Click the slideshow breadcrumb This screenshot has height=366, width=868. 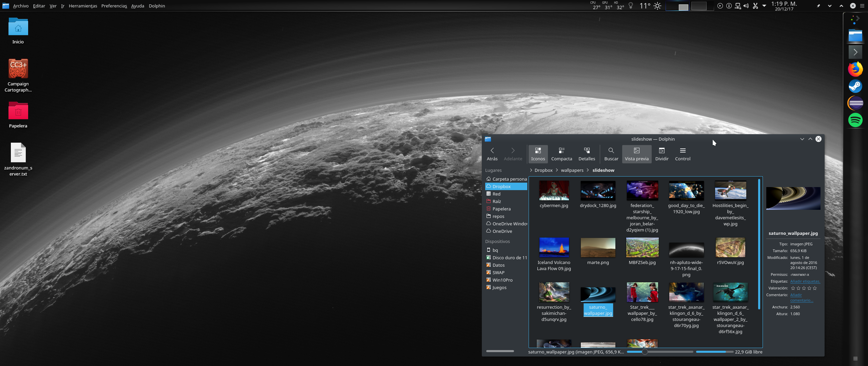point(603,170)
